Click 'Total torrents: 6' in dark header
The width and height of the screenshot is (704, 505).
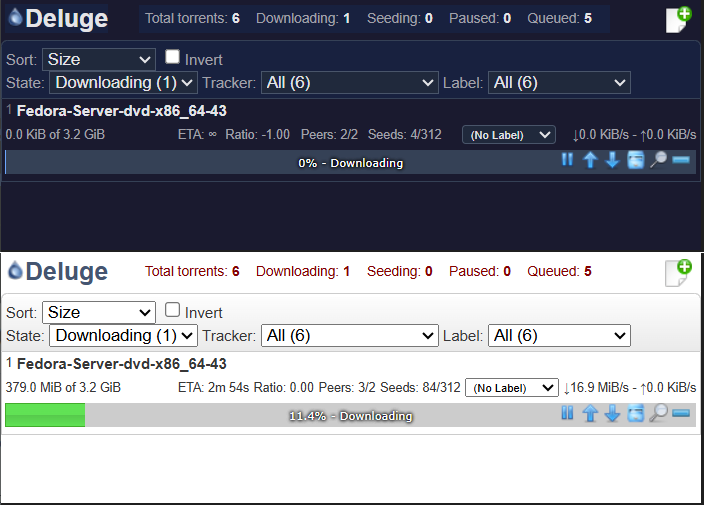(192, 18)
